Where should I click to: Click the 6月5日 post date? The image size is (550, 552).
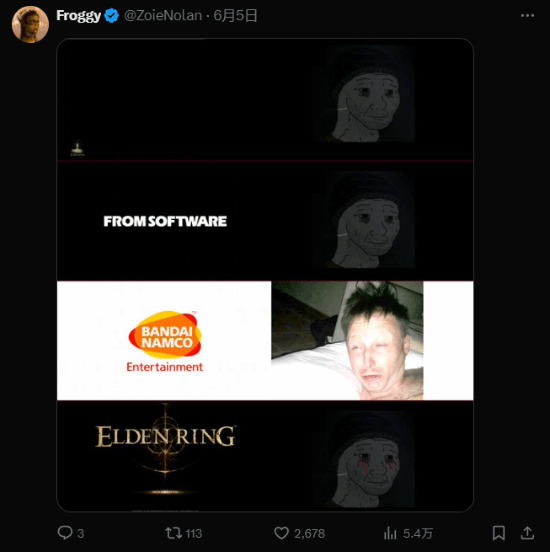click(x=235, y=15)
